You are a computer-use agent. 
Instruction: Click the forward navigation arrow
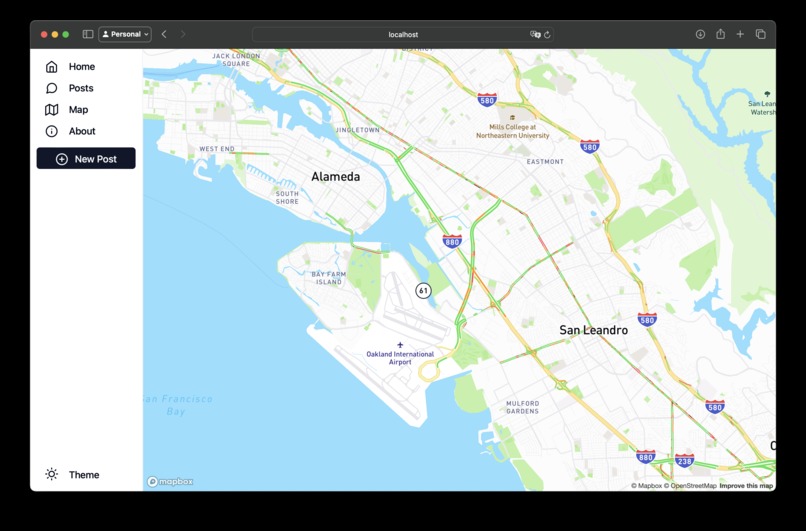[183, 34]
